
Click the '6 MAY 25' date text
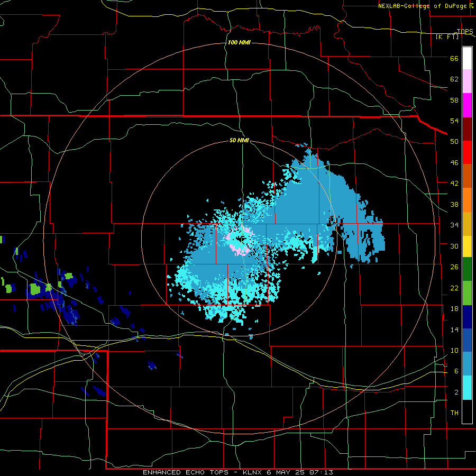[x=286, y=472]
